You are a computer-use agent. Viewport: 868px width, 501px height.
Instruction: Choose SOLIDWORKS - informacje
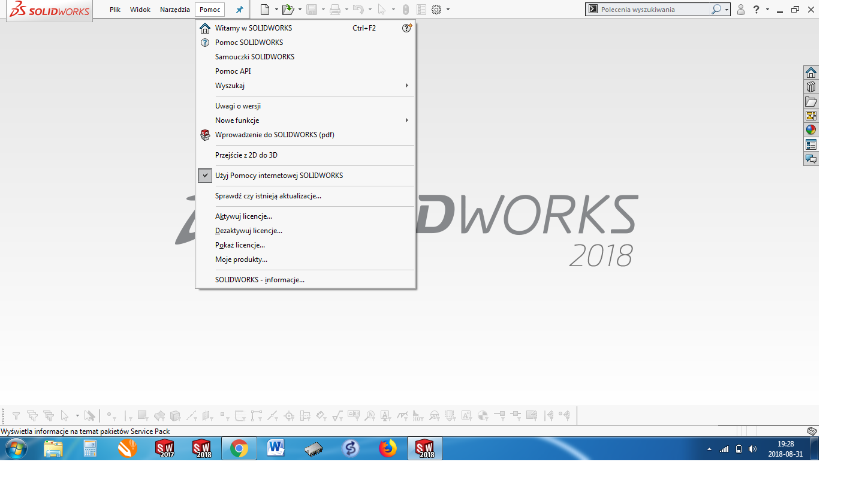(306, 280)
